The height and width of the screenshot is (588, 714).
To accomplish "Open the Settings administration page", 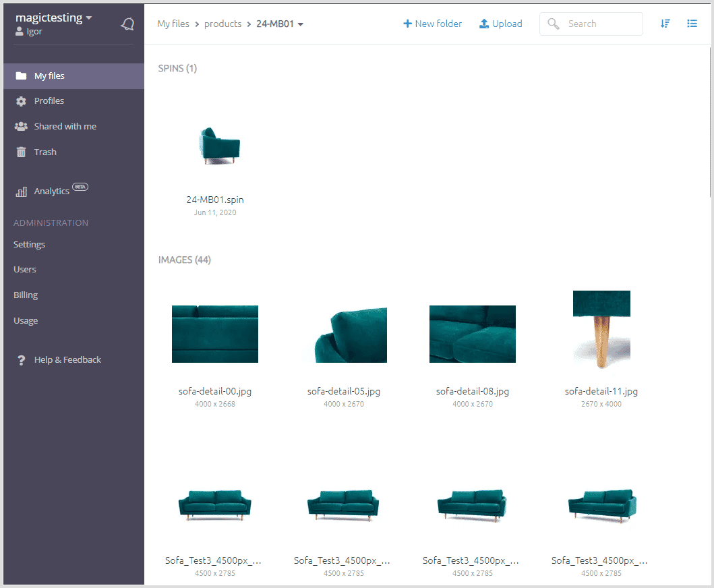I will point(29,245).
